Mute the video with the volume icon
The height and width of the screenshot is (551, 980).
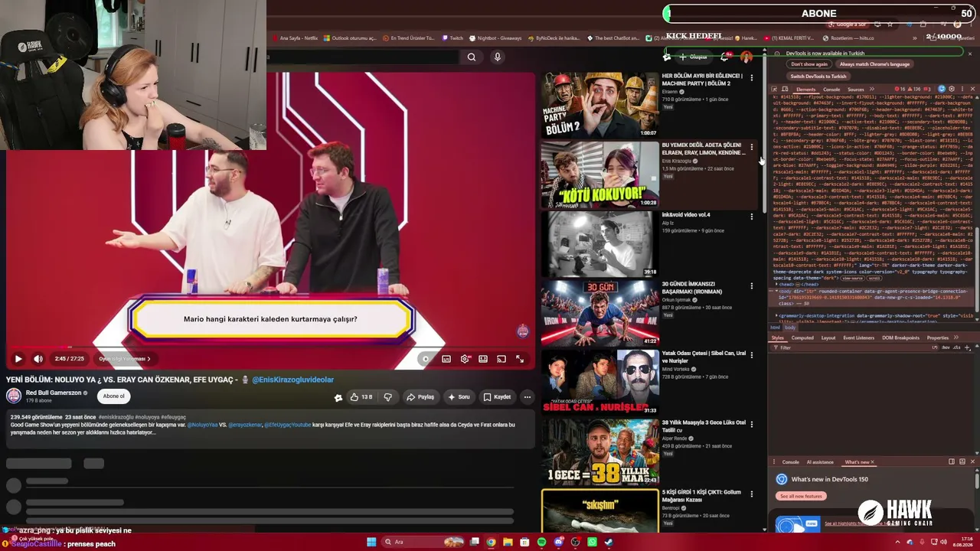tap(38, 358)
